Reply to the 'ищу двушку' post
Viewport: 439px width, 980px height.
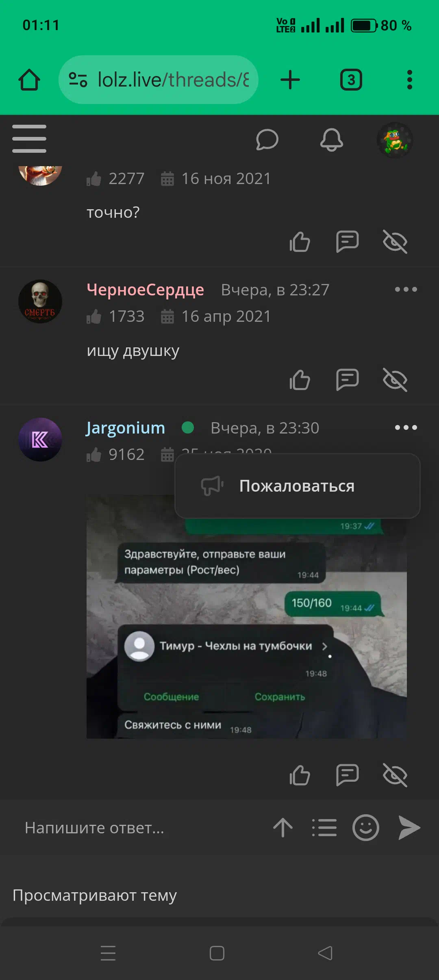coord(348,380)
